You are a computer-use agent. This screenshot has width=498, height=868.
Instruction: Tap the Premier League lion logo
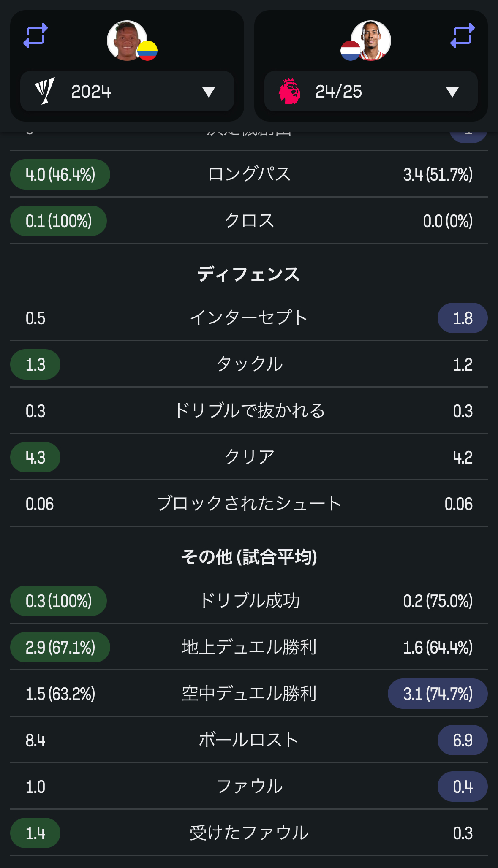pos(290,91)
